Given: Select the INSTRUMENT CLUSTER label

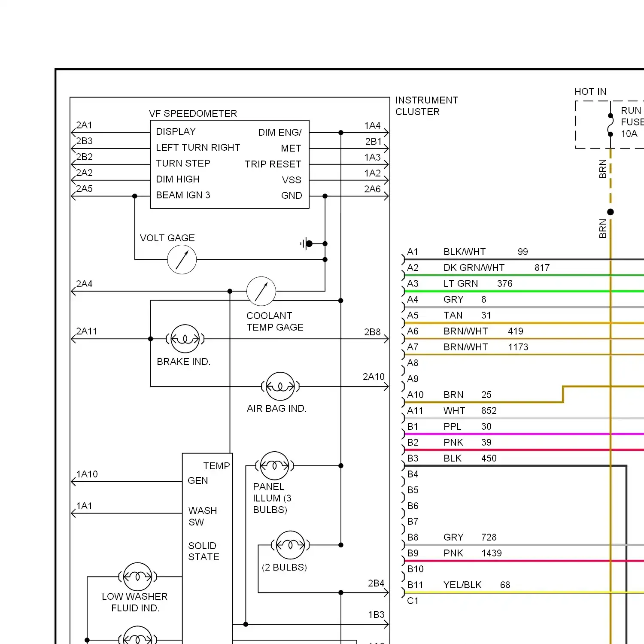Looking at the screenshot, I should 427,106.
